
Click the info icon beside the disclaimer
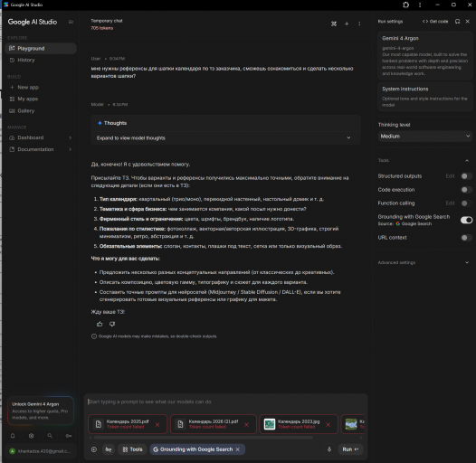94,336
